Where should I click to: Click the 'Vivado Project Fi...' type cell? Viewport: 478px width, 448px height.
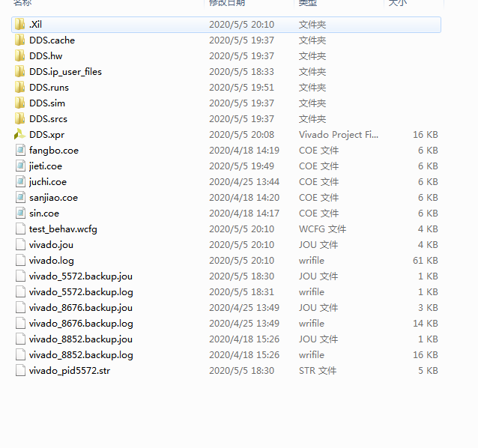point(339,134)
